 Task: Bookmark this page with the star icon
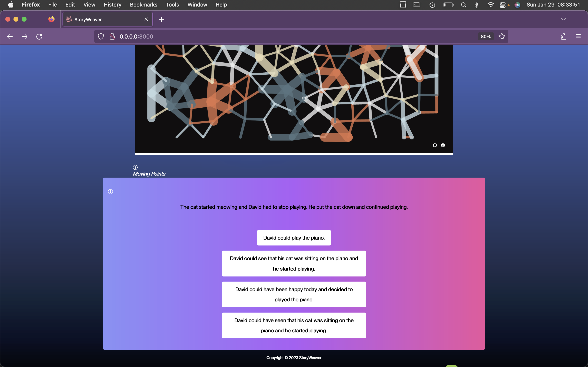click(x=502, y=36)
